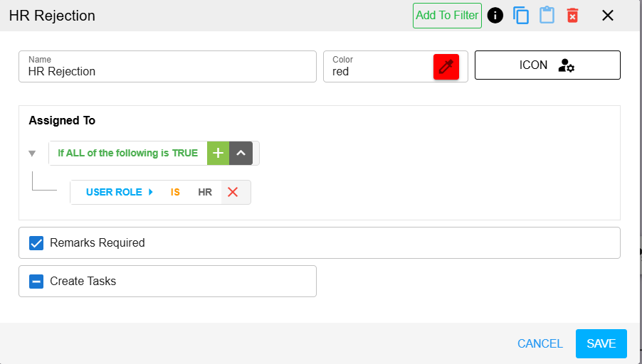Click the info icon in header
The height and width of the screenshot is (364, 642).
(495, 16)
